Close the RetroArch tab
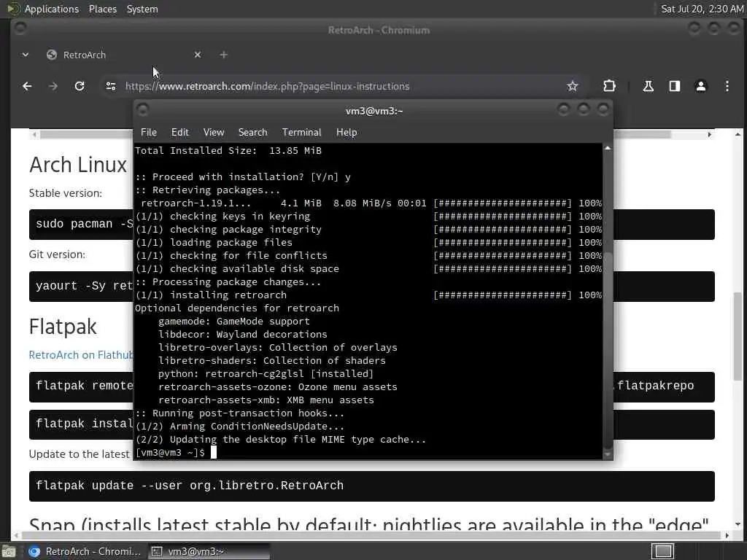Image resolution: width=747 pixels, height=560 pixels. tap(198, 55)
